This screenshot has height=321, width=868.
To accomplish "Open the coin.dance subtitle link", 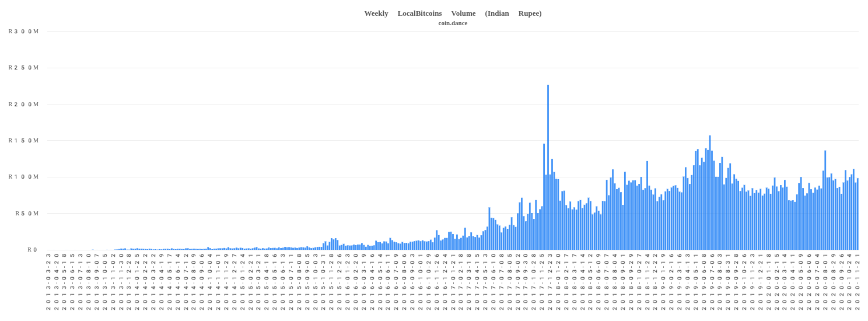I will coord(453,23).
